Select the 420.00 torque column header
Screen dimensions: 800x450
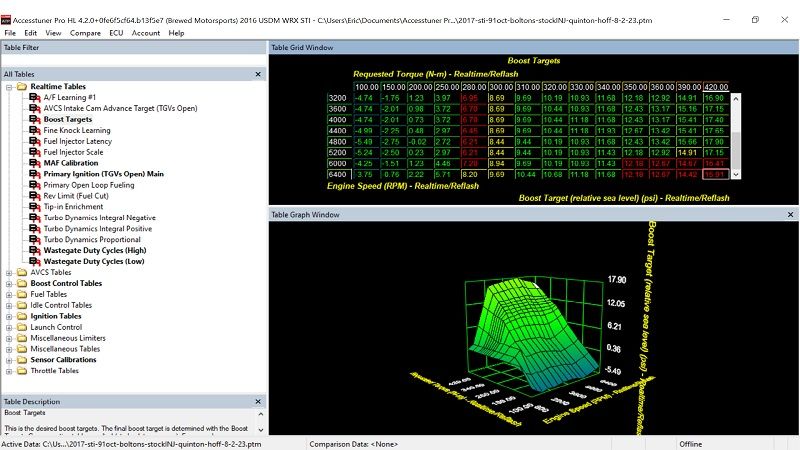tap(716, 87)
